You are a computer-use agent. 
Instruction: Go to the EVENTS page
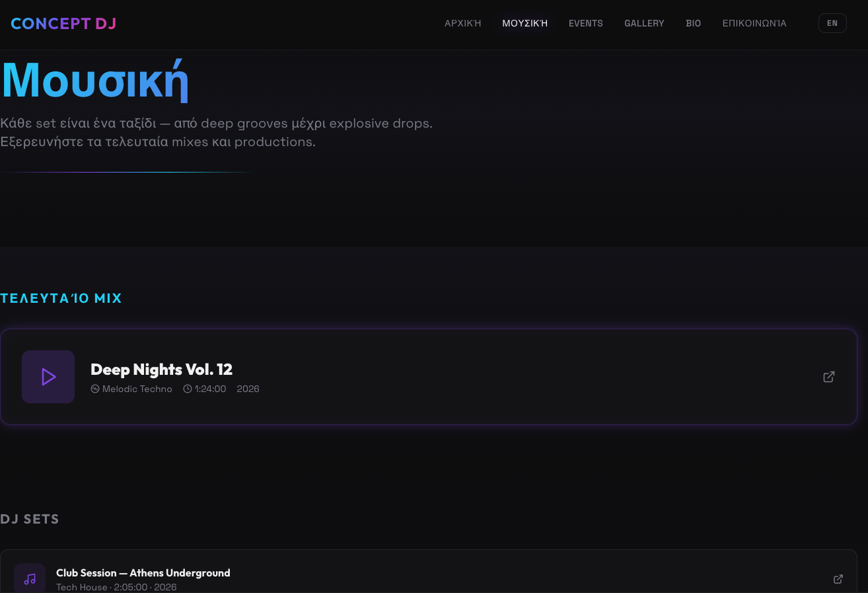click(x=585, y=23)
